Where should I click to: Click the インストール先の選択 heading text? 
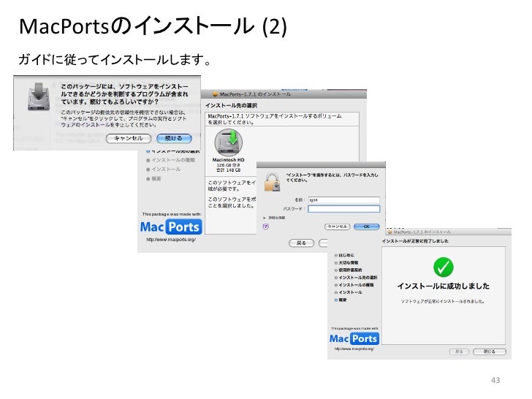click(231, 105)
